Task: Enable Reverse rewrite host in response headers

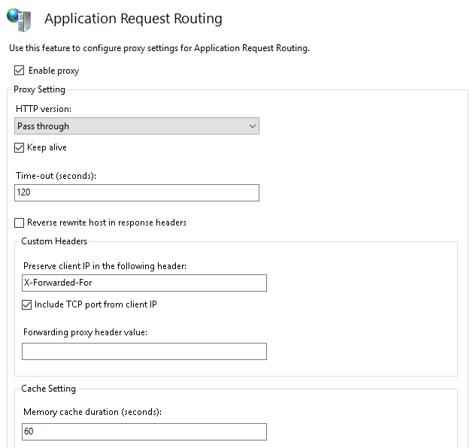Action: click(19, 222)
